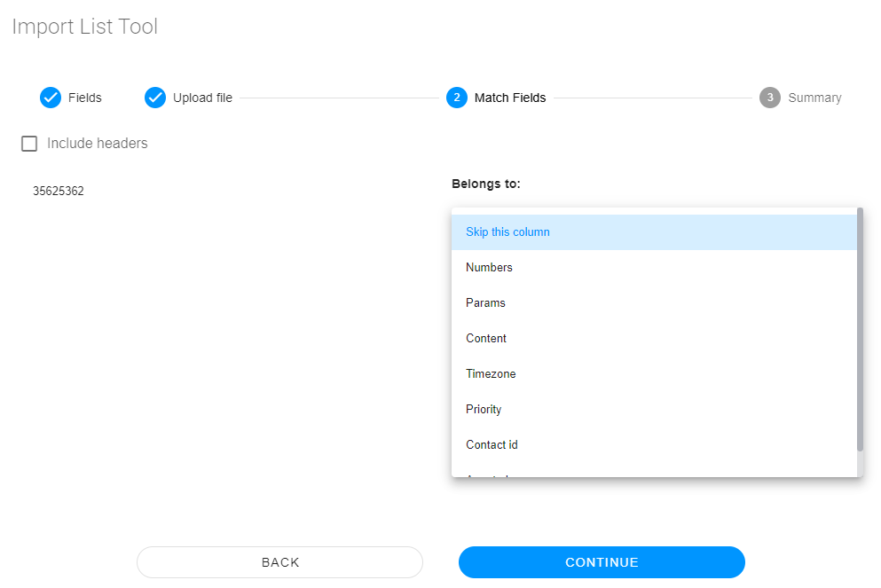Go to the Fields step label
881x588 pixels.
click(x=85, y=98)
